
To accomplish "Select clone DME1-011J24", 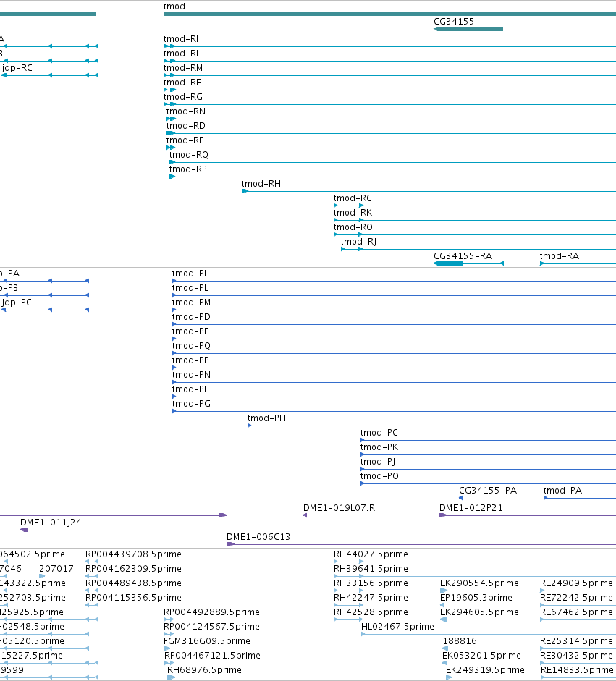I will click(x=51, y=523).
